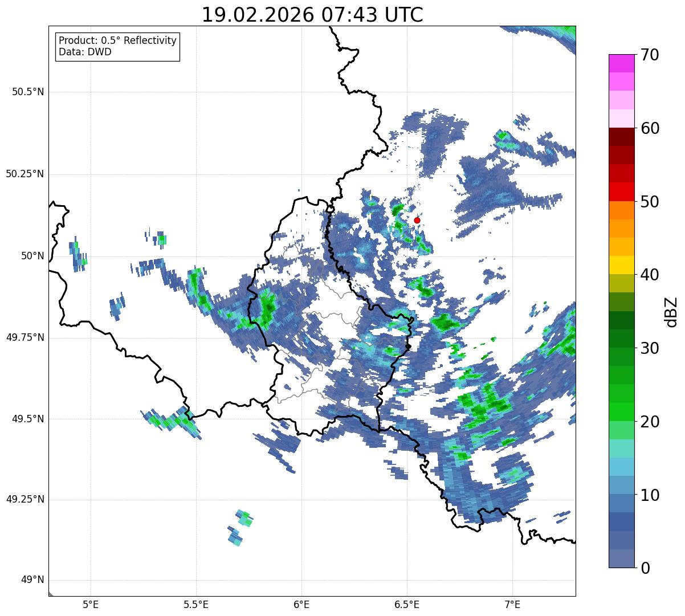The width and height of the screenshot is (685, 616).
Task: Click the colorbar tick label 20
Action: pyautogui.click(x=650, y=422)
